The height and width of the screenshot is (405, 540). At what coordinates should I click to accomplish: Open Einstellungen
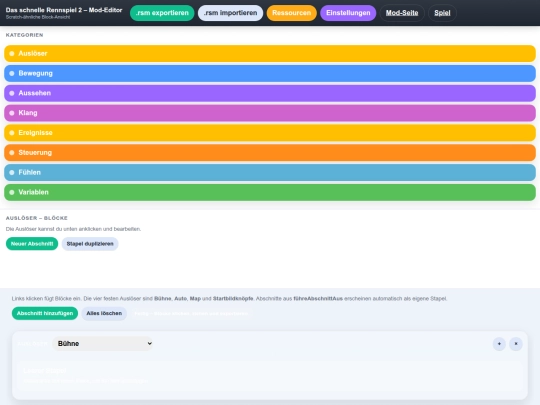pos(348,13)
